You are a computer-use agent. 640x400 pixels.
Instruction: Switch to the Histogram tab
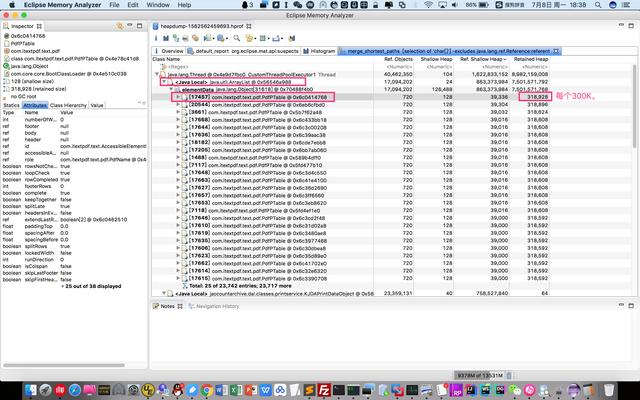pos(319,51)
